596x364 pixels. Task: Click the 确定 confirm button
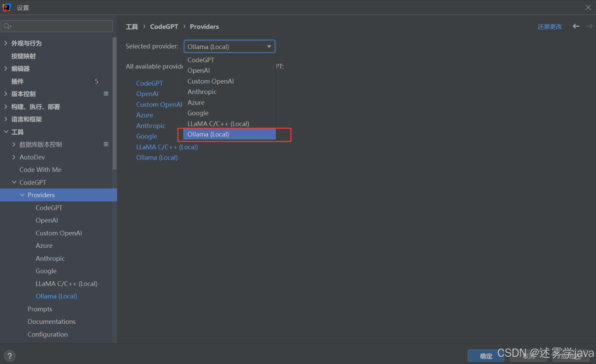[486, 356]
